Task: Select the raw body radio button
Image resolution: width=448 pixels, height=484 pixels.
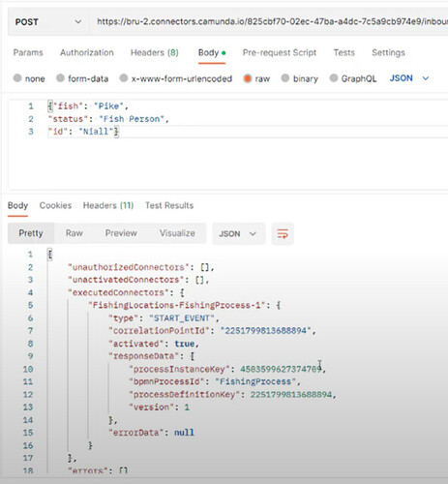Action: (x=248, y=78)
